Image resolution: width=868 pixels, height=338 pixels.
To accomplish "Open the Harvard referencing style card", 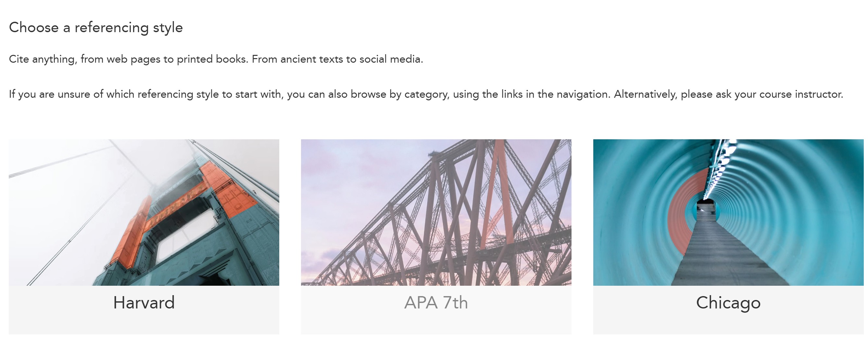I will point(144,237).
